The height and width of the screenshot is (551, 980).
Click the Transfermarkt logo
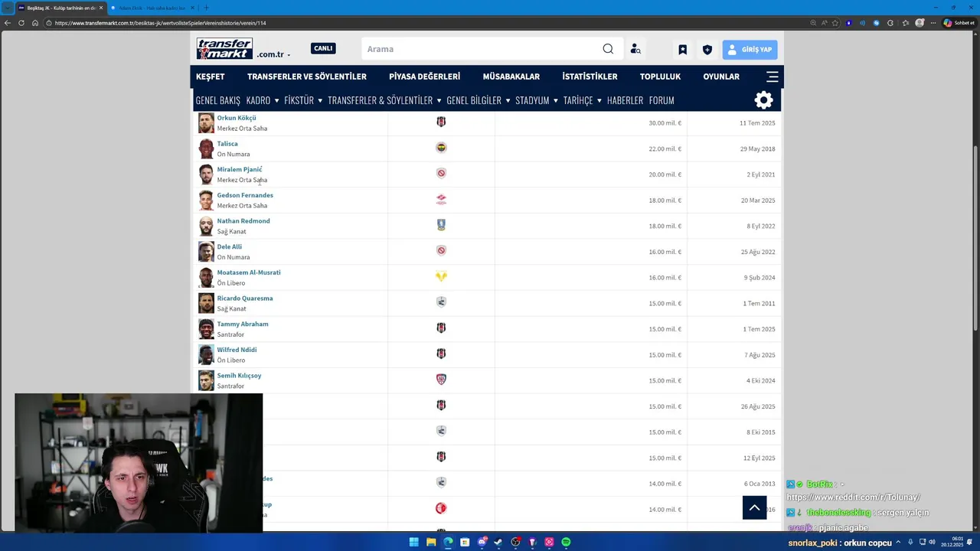224,49
